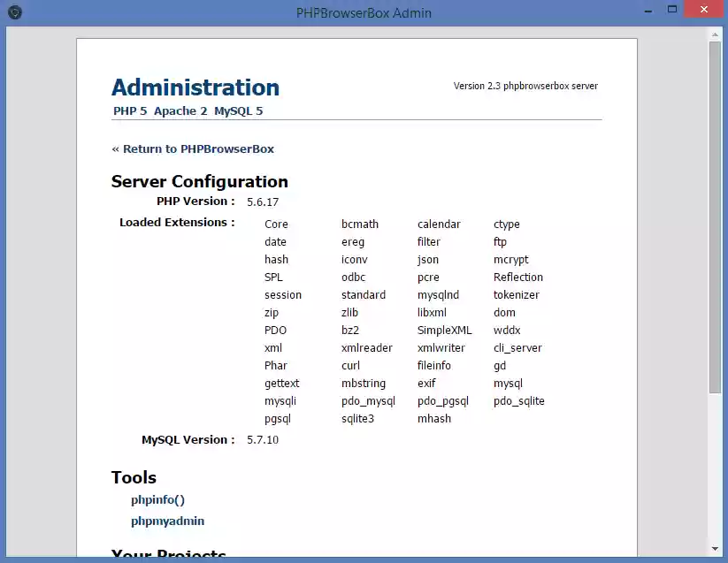The width and height of the screenshot is (728, 563).
Task: Click the ftp extension entry
Action: click(x=500, y=242)
